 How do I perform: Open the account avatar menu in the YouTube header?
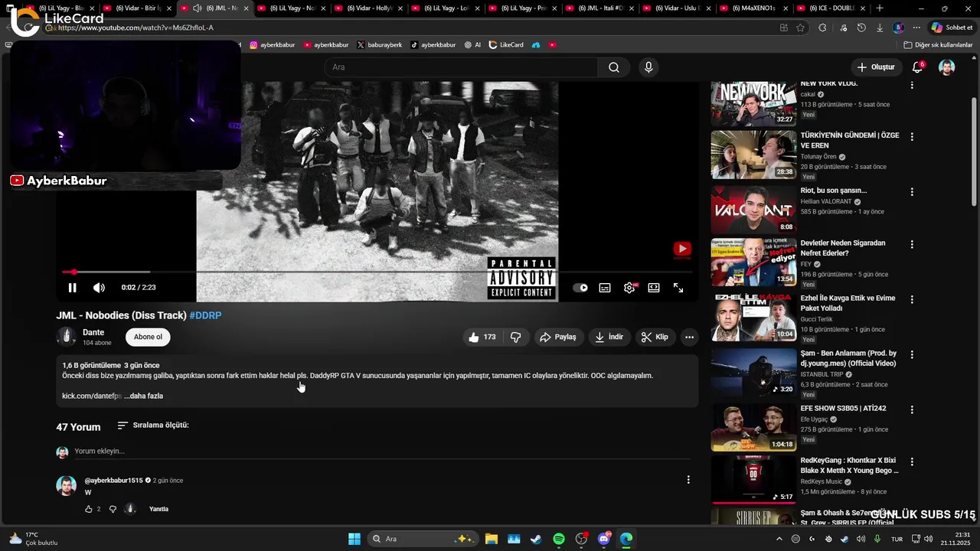click(x=947, y=67)
